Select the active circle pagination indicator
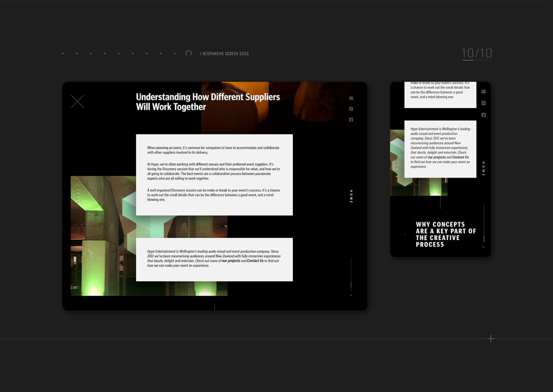The image size is (553, 392). point(188,54)
